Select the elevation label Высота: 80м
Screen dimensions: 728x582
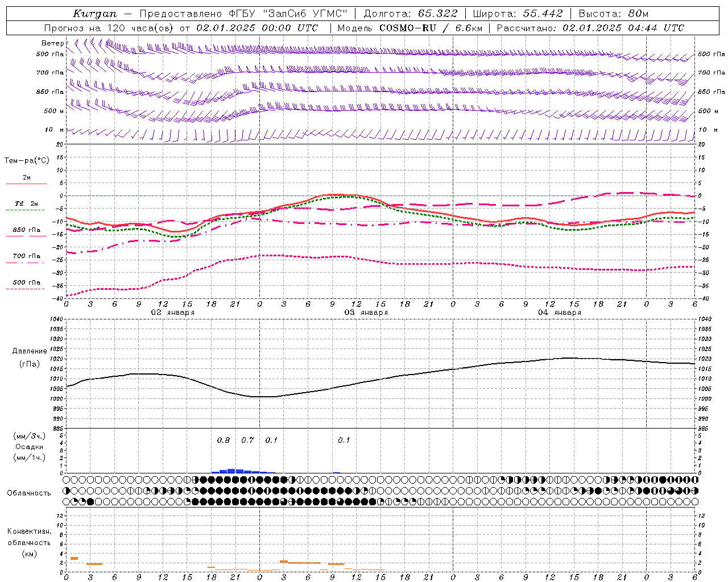click(613, 14)
